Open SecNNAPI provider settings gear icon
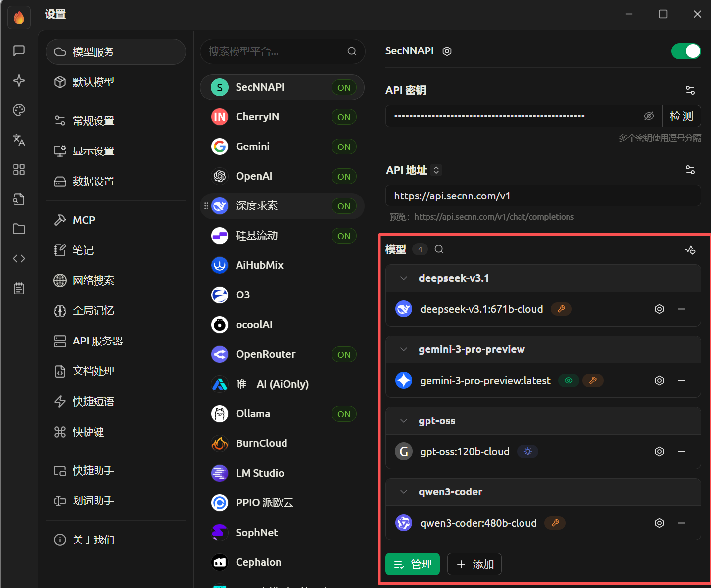This screenshot has height=588, width=711. [x=447, y=51]
